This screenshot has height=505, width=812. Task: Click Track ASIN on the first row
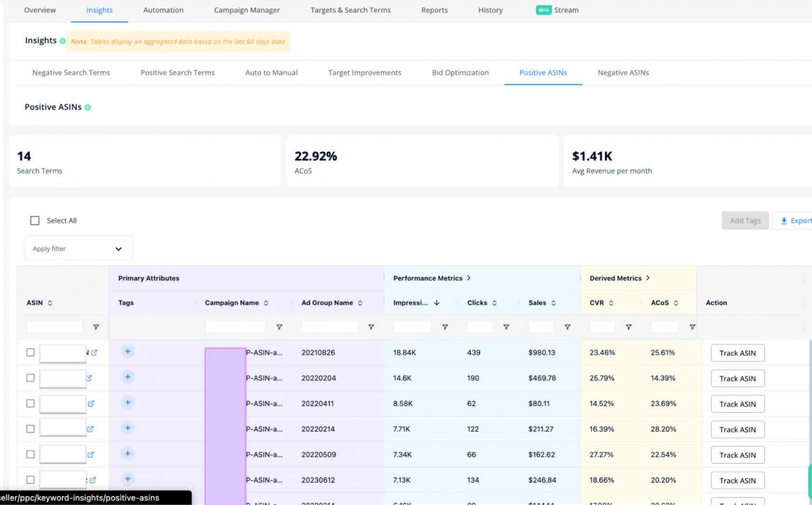[737, 353]
